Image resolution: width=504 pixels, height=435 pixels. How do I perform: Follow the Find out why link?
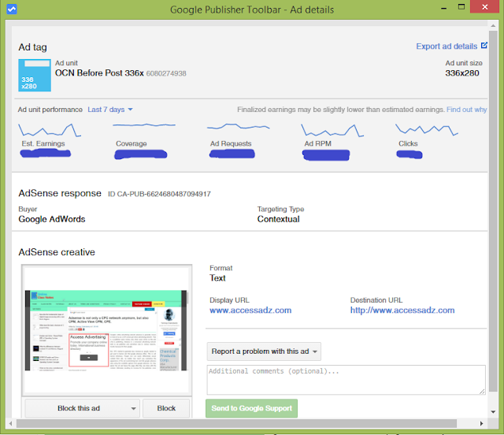[x=466, y=110]
